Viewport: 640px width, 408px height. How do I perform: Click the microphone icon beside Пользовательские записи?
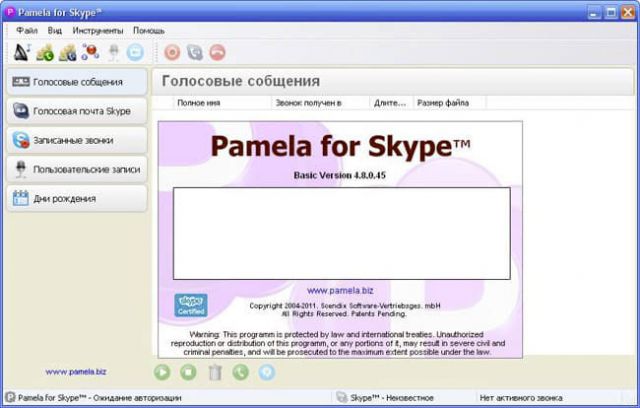click(20, 169)
